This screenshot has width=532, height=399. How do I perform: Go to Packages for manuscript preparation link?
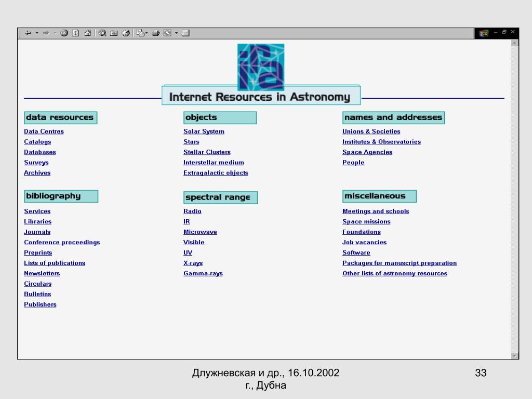400,263
